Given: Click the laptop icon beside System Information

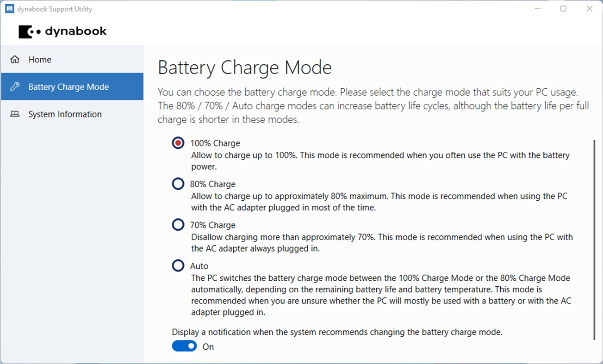Looking at the screenshot, I should point(15,114).
